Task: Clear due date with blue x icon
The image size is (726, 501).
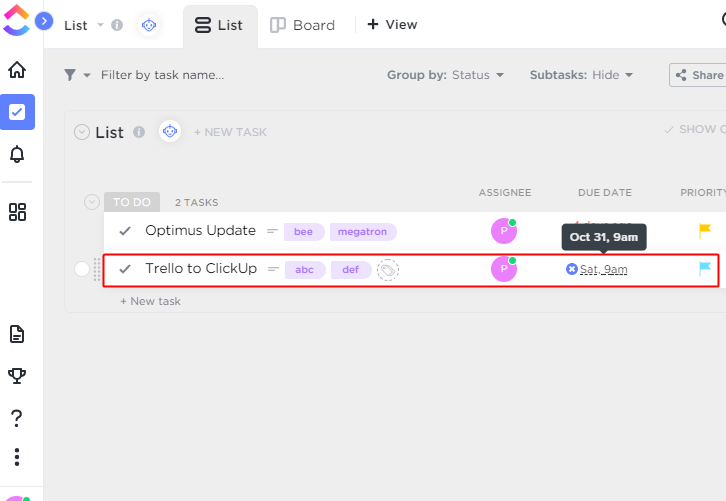Action: coord(572,269)
